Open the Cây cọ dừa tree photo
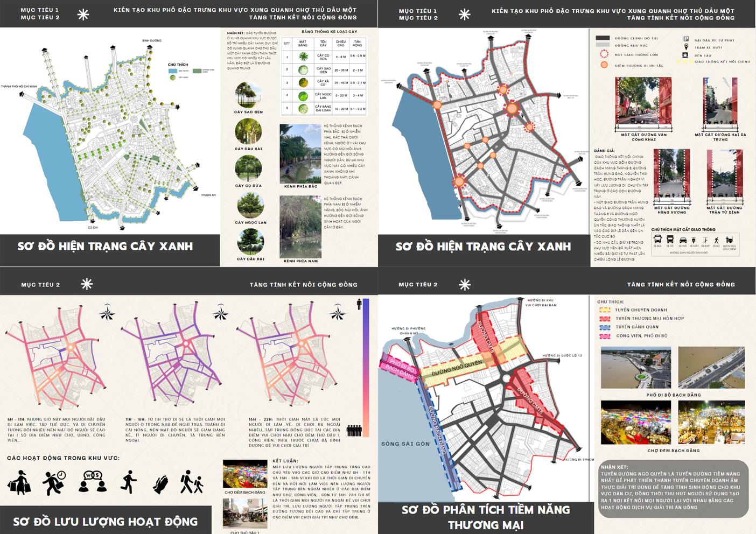Screen dimensions: 756x534 coord(249,168)
